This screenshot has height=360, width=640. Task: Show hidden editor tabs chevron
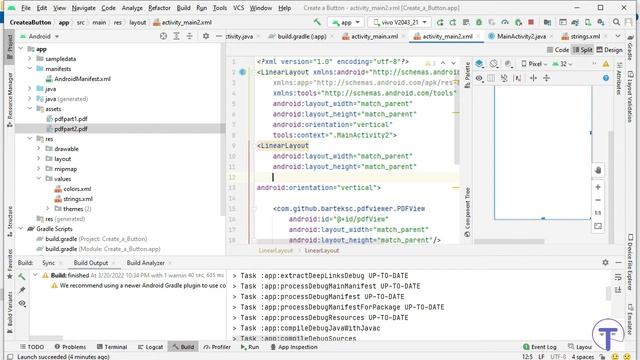(x=618, y=36)
